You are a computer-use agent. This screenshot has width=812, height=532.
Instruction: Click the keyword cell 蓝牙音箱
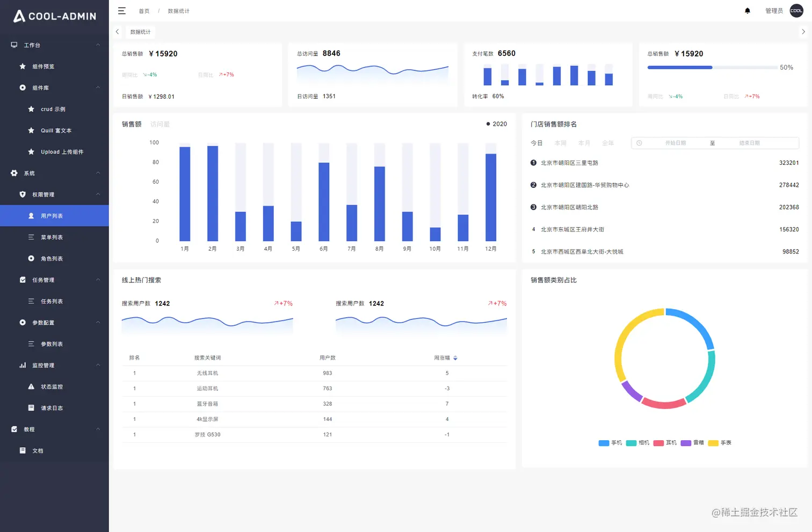click(207, 404)
